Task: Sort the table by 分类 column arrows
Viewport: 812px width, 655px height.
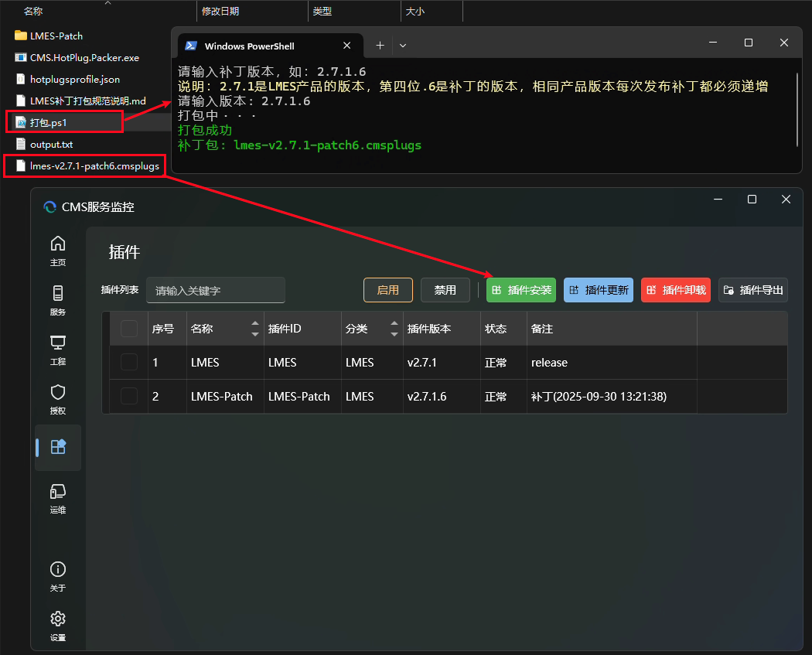Action: [x=394, y=329]
